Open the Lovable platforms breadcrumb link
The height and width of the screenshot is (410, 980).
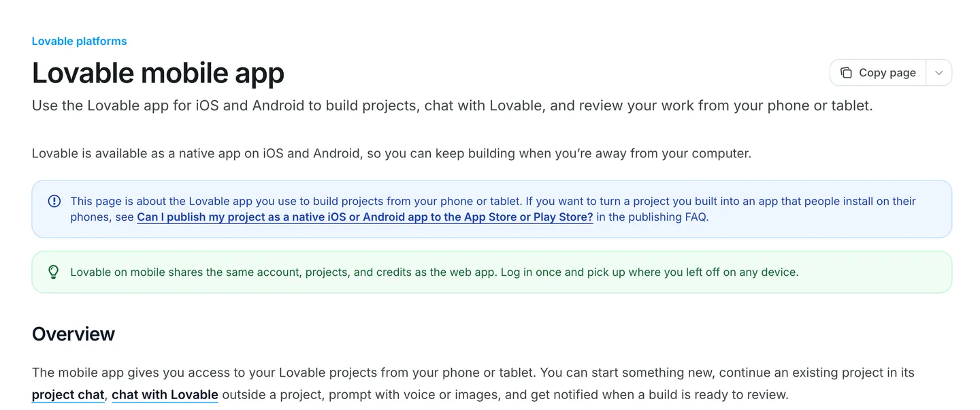pyautogui.click(x=79, y=41)
